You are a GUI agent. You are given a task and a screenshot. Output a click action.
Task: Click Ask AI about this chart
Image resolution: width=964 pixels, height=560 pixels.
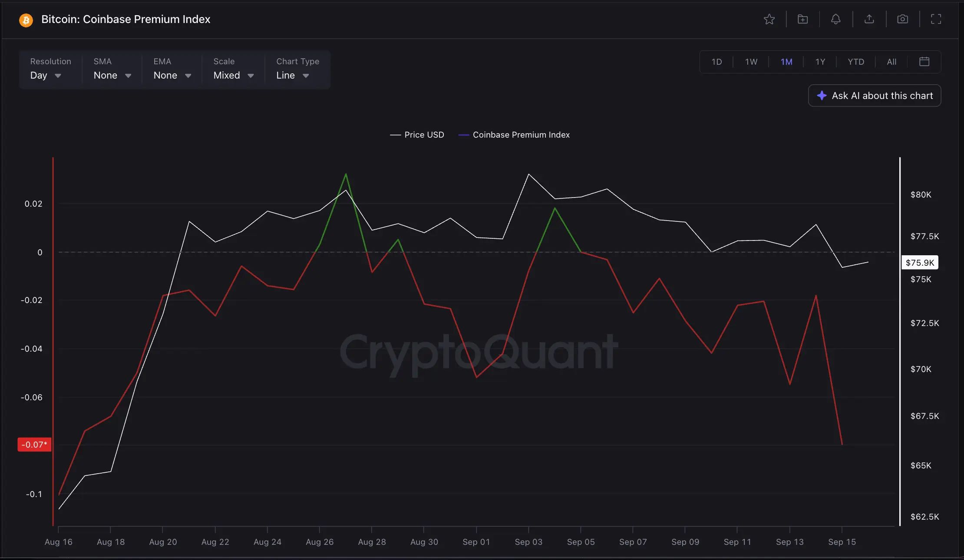[x=875, y=96]
